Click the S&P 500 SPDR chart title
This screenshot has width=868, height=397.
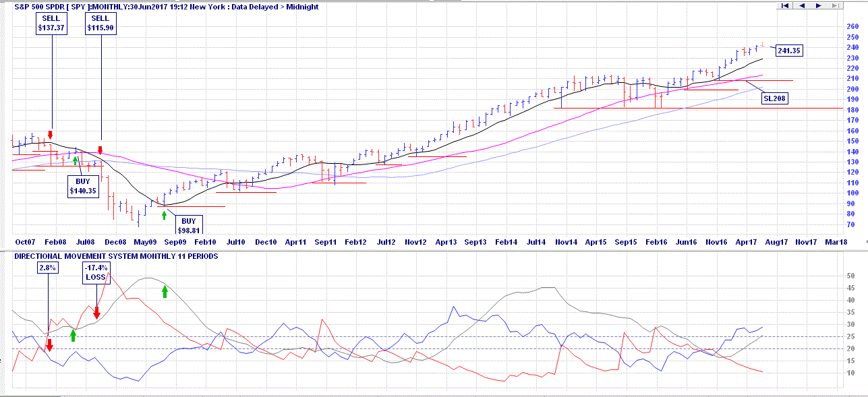click(167, 7)
